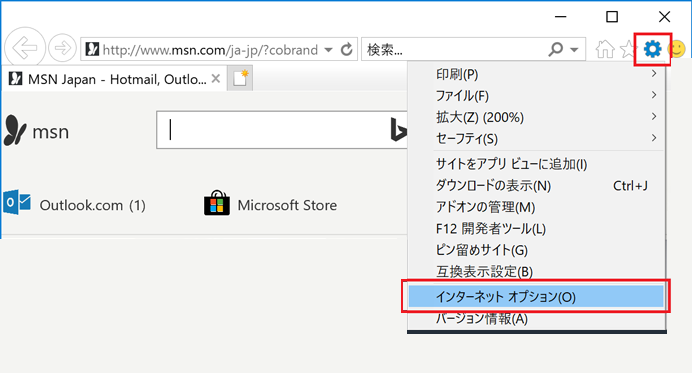Expand the セーフティ(S) submenu
Viewport: 692px width, 373px height.
(537, 139)
